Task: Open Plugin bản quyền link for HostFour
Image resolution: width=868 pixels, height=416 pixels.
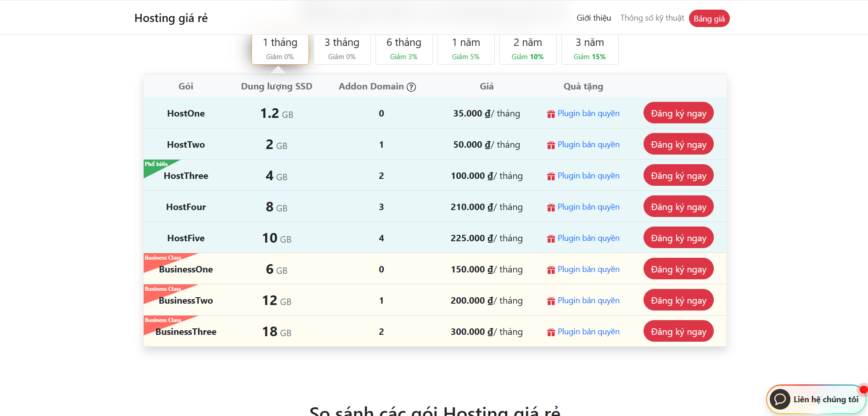Action: click(588, 207)
